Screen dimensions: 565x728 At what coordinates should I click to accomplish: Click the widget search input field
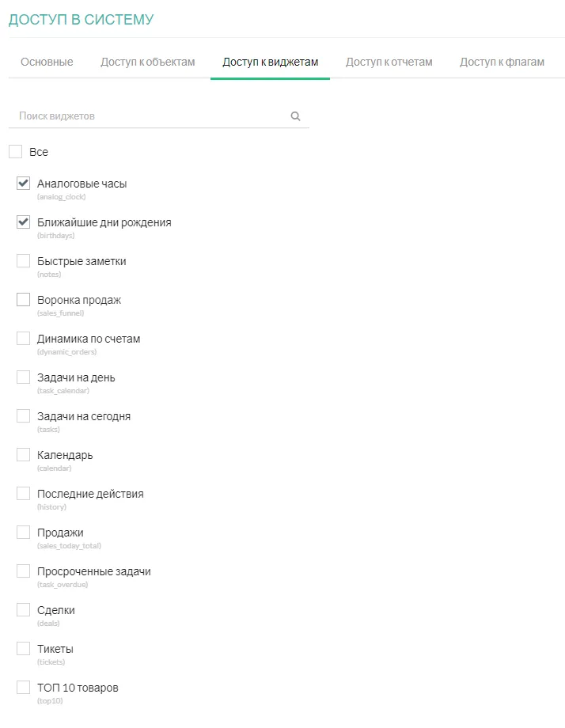(150, 116)
